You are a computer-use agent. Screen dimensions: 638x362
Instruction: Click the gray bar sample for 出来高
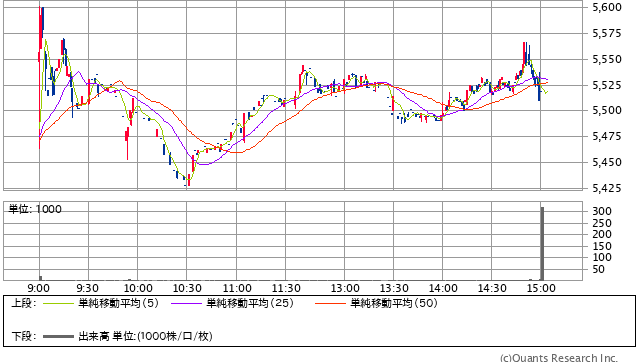click(58, 337)
